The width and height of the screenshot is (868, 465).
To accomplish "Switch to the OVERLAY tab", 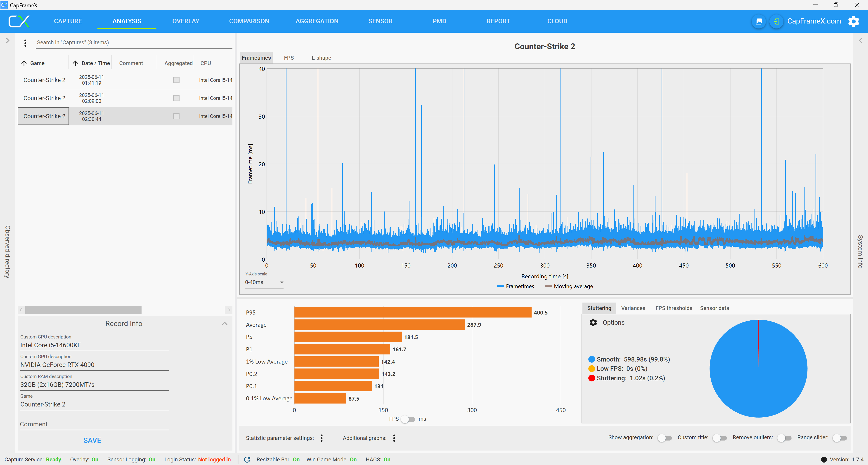I will pyautogui.click(x=186, y=21).
